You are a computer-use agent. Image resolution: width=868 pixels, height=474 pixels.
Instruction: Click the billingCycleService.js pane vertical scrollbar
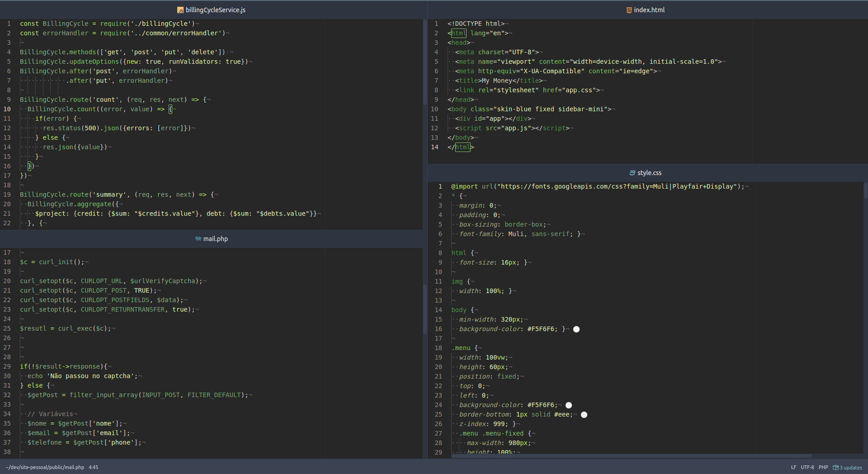click(x=425, y=62)
